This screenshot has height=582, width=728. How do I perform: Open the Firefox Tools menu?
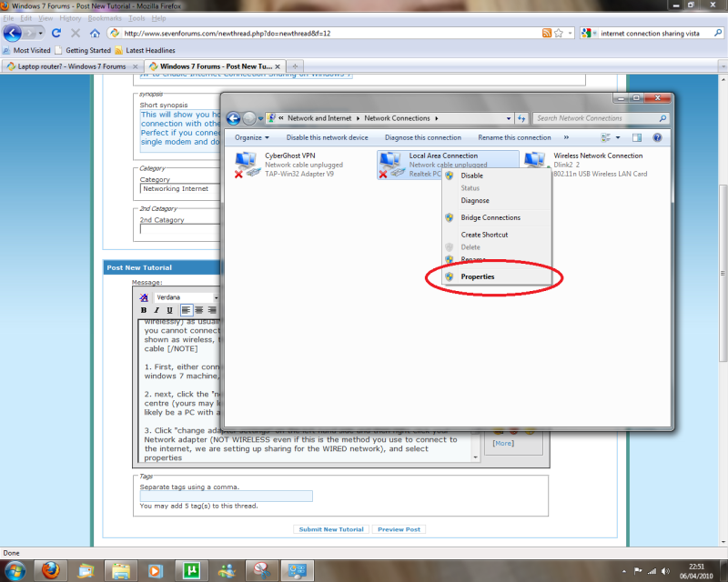[x=136, y=18]
